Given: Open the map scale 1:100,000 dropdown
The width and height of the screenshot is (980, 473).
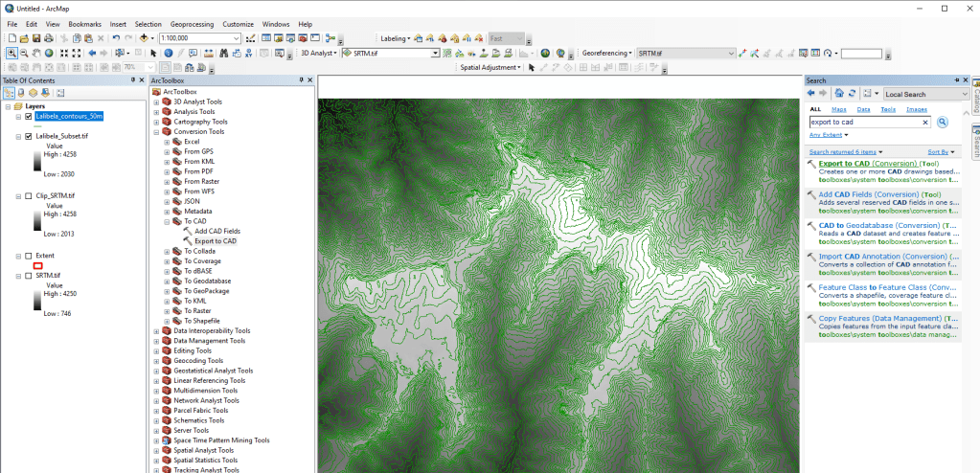Looking at the screenshot, I should coord(237,38).
